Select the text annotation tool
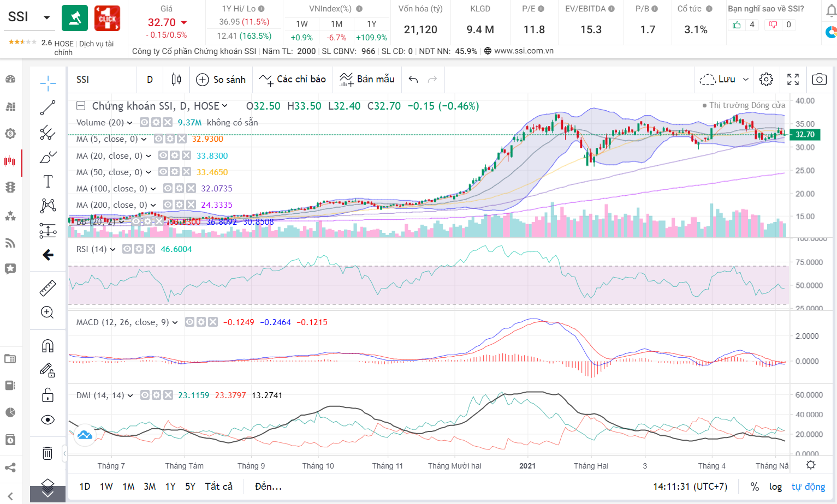The image size is (837, 504). point(48,182)
